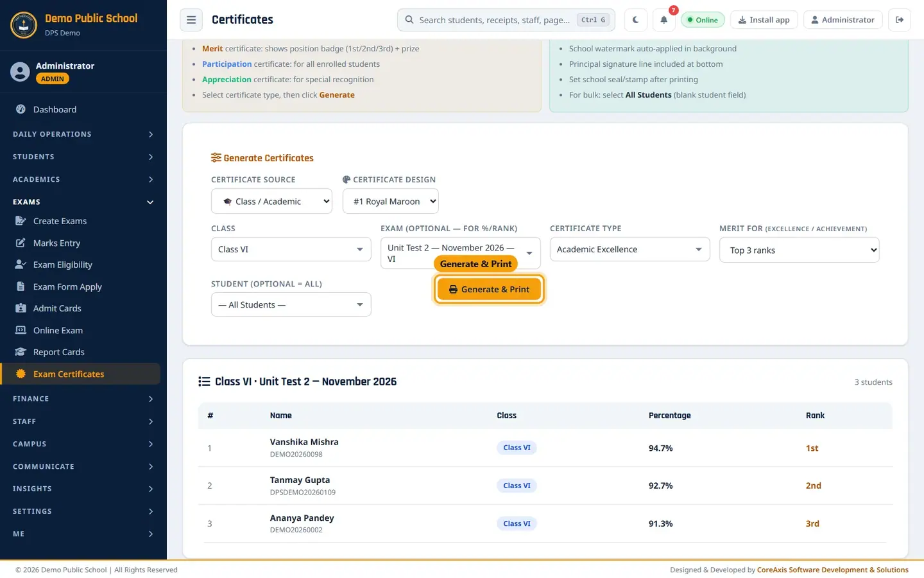
Task: Click the logout icon
Action: (900, 20)
